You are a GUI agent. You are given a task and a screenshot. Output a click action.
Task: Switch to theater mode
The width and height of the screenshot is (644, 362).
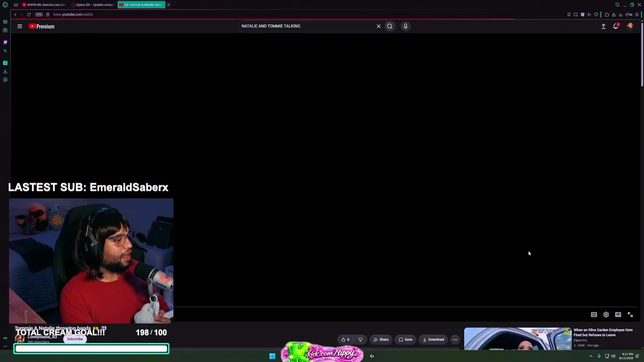(618, 315)
